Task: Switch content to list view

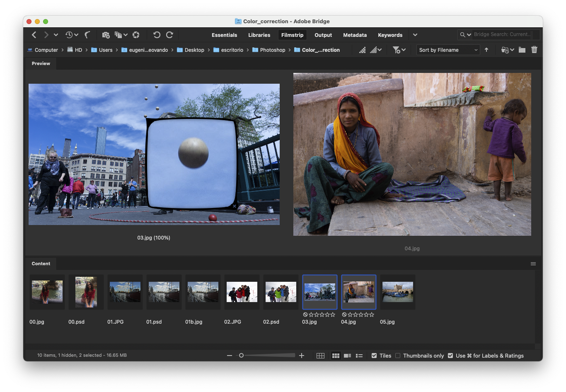Action: [x=359, y=356]
